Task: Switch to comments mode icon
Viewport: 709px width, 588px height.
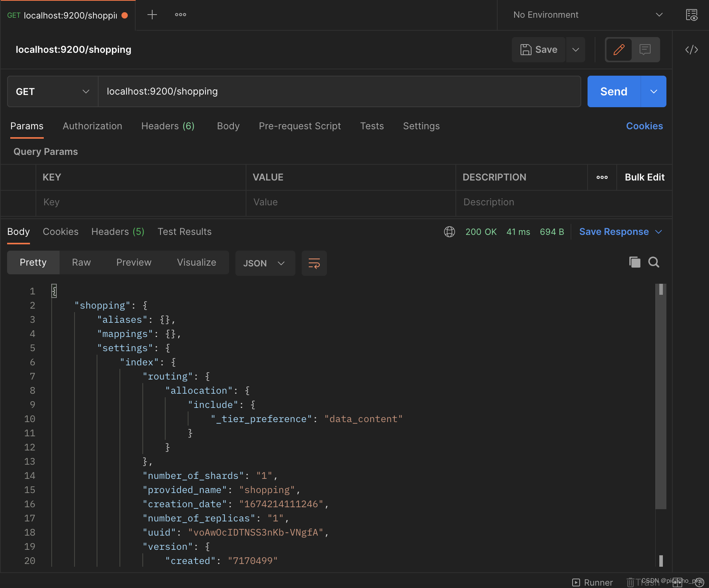Action: click(x=645, y=50)
